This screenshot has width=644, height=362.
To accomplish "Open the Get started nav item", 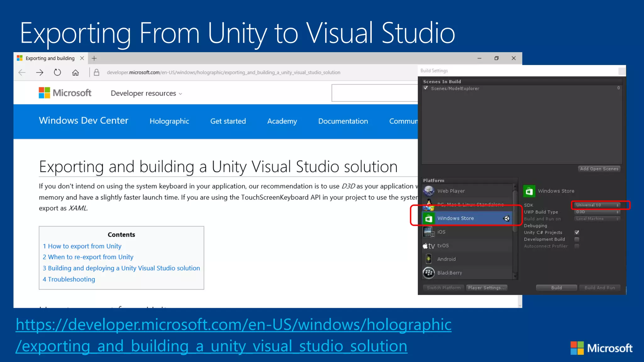I will [228, 121].
